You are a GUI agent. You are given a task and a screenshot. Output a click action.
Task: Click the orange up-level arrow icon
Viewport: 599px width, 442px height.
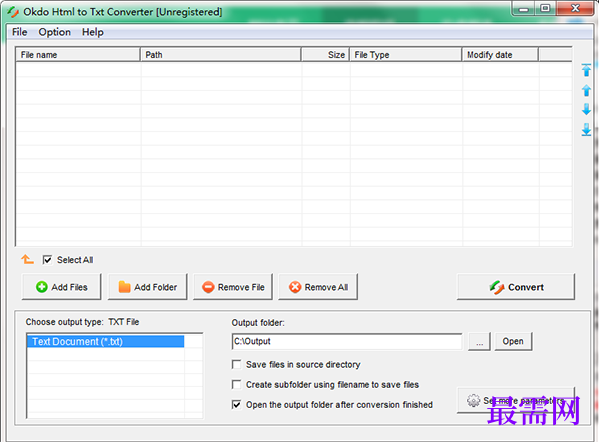(x=27, y=259)
